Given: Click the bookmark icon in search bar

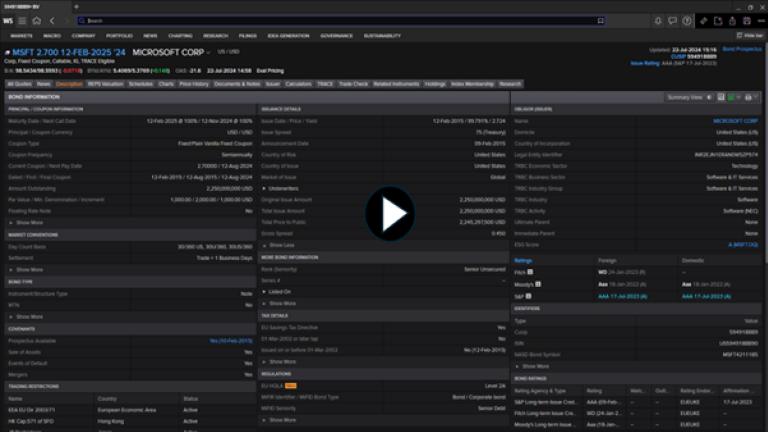Looking at the screenshot, I should click(x=600, y=20).
